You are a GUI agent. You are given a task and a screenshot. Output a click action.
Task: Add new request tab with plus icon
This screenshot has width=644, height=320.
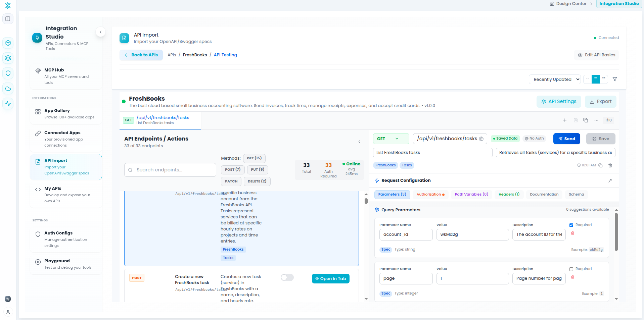coord(565,120)
